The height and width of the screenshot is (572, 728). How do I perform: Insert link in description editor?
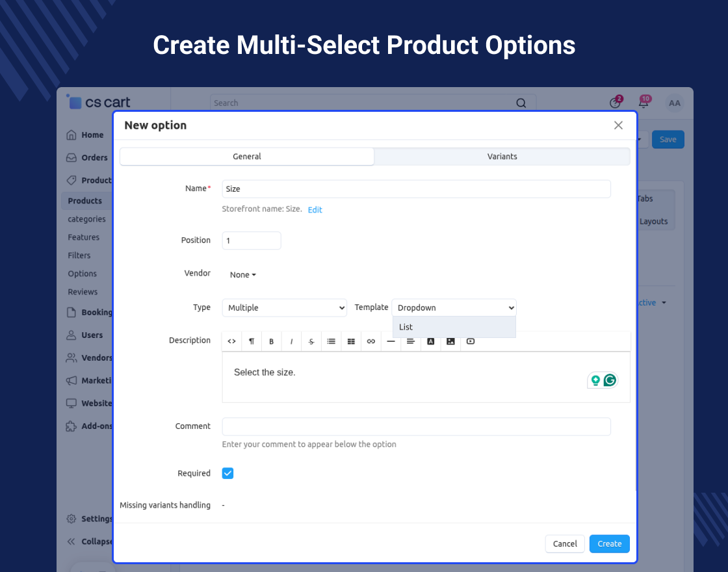click(x=371, y=341)
